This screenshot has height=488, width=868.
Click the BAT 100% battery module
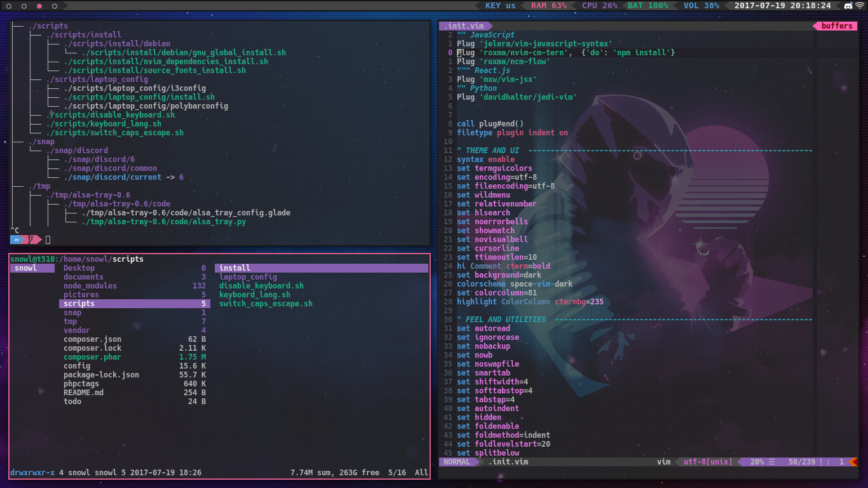[648, 6]
